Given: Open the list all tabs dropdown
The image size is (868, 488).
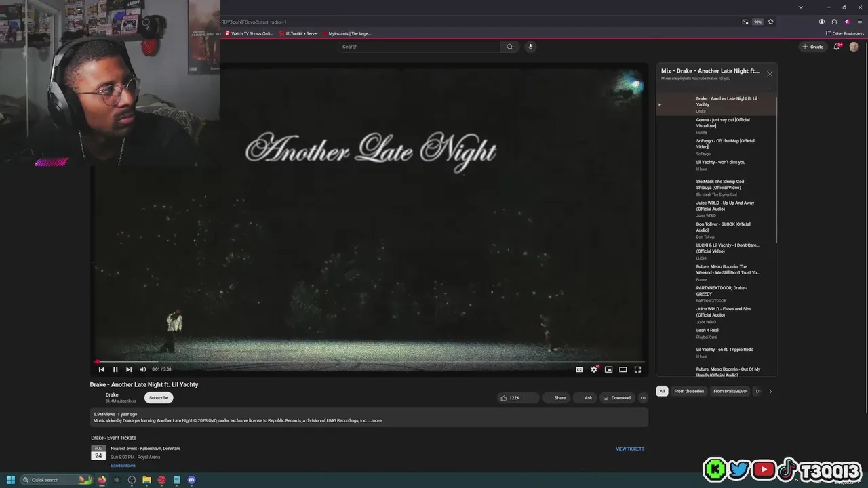Looking at the screenshot, I should coord(801,7).
